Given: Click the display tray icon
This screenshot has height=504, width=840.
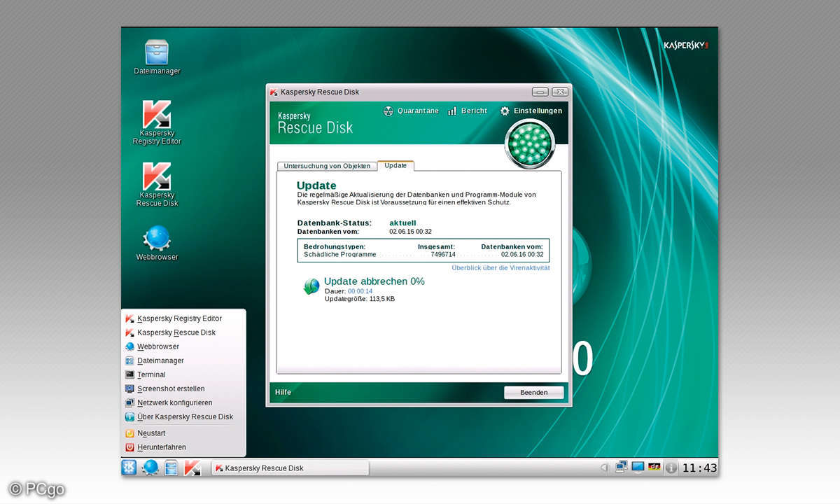Looking at the screenshot, I should pos(638,468).
